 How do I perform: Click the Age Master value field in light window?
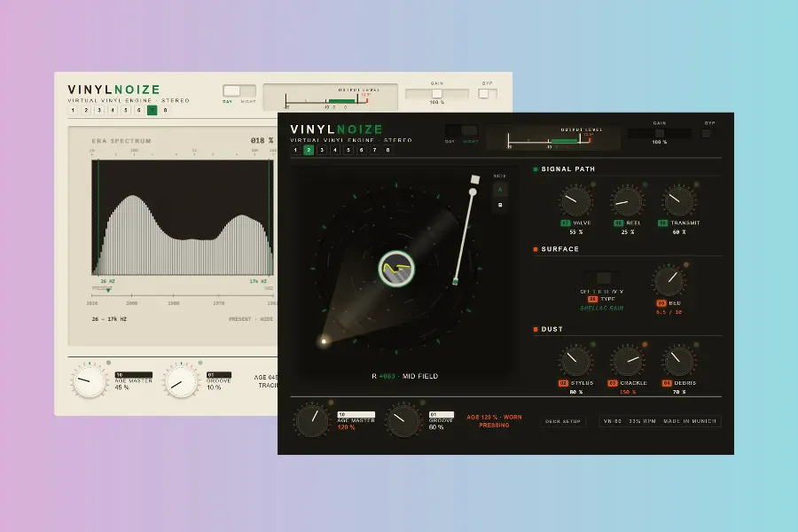[x=134, y=375]
